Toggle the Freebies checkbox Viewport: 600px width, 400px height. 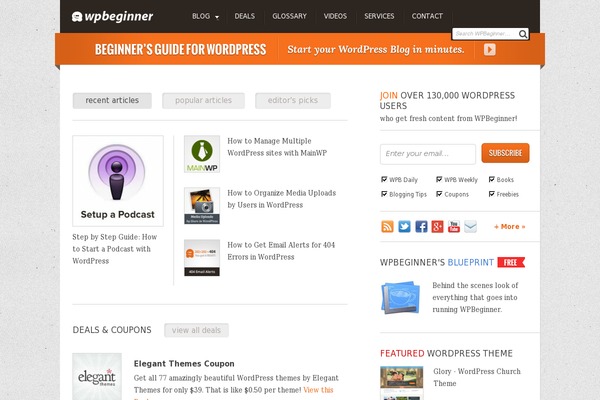tap(492, 194)
